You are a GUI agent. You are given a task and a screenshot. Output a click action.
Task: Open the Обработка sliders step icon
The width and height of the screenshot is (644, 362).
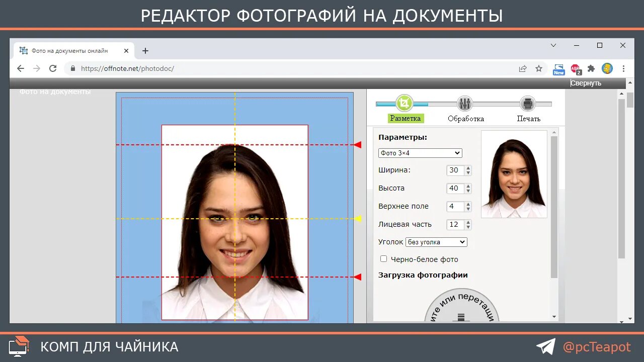click(x=465, y=104)
